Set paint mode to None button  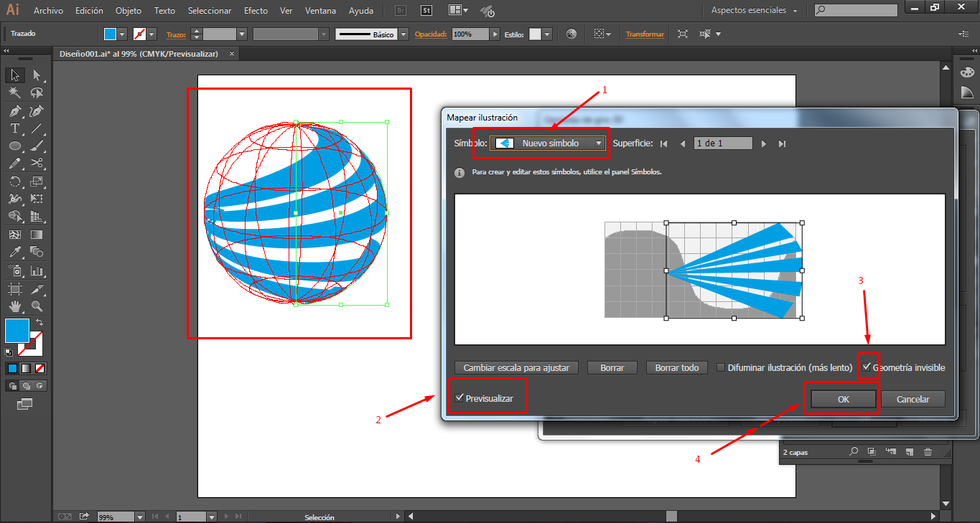[x=40, y=368]
